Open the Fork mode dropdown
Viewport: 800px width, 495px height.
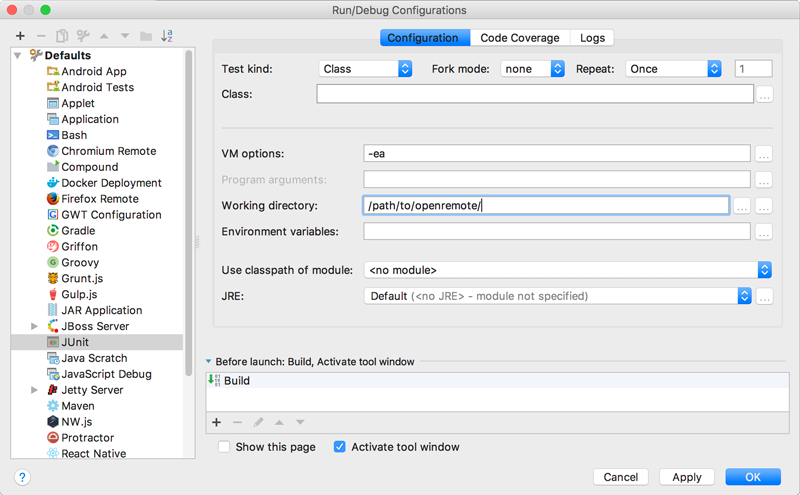[x=532, y=69]
